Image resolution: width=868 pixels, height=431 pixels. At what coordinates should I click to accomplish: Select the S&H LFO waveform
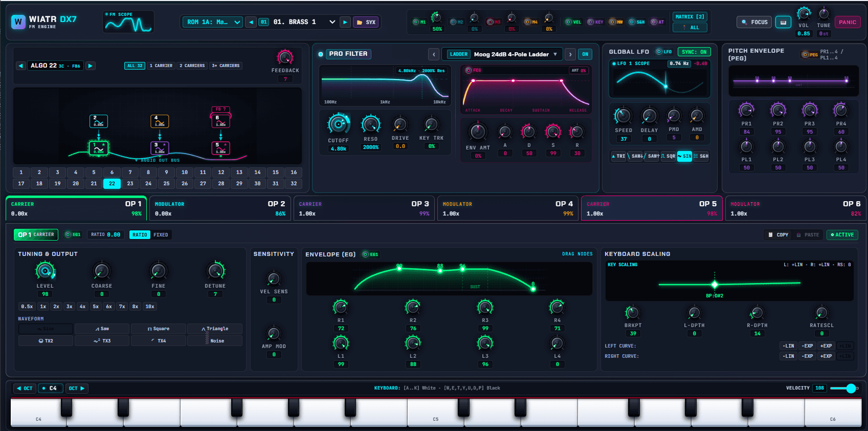[701, 156]
